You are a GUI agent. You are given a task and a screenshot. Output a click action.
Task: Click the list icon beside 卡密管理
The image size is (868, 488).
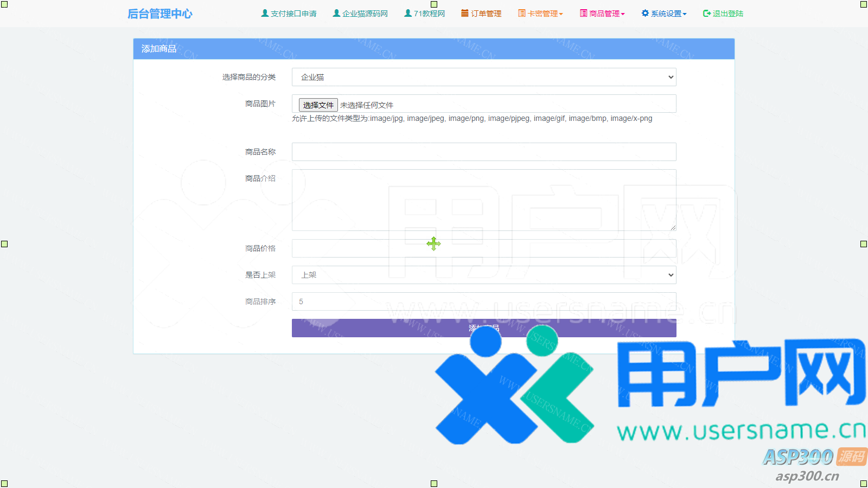coord(522,13)
